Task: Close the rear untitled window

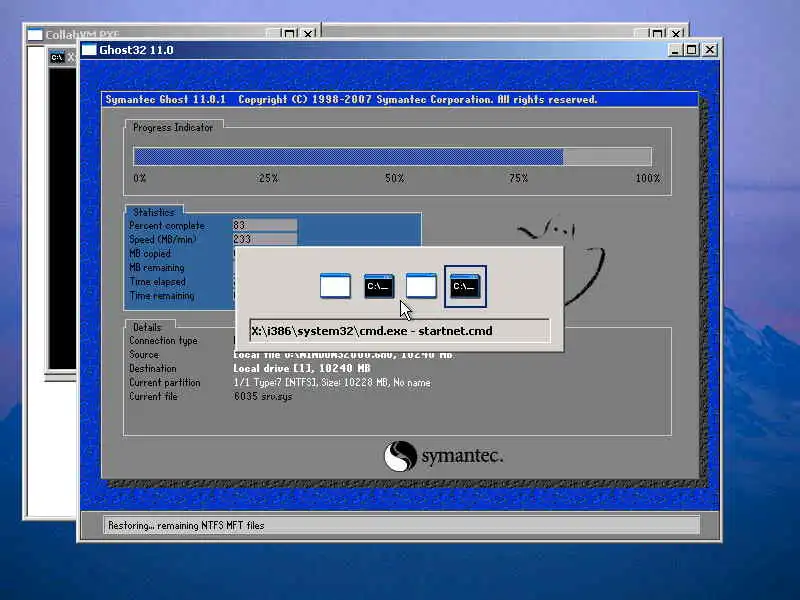Action: coord(676,34)
